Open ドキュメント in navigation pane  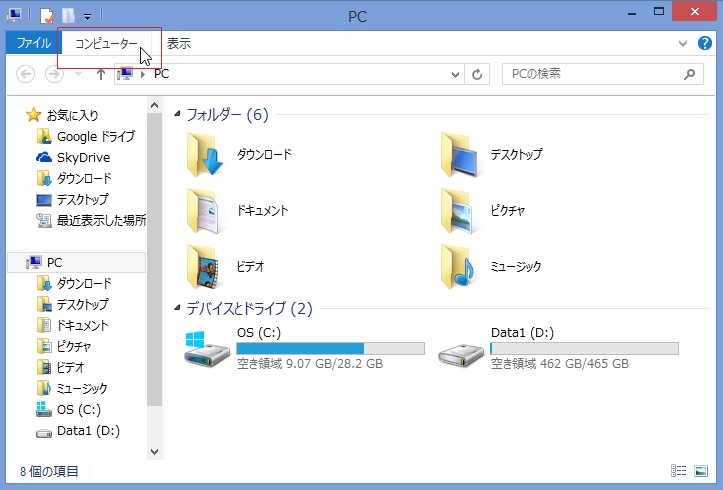72,325
